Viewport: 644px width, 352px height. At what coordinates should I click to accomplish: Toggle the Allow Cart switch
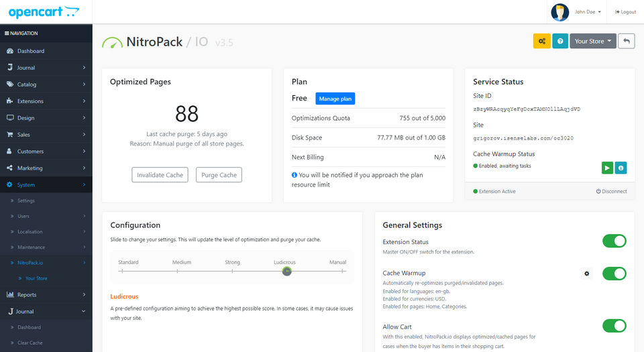click(614, 326)
